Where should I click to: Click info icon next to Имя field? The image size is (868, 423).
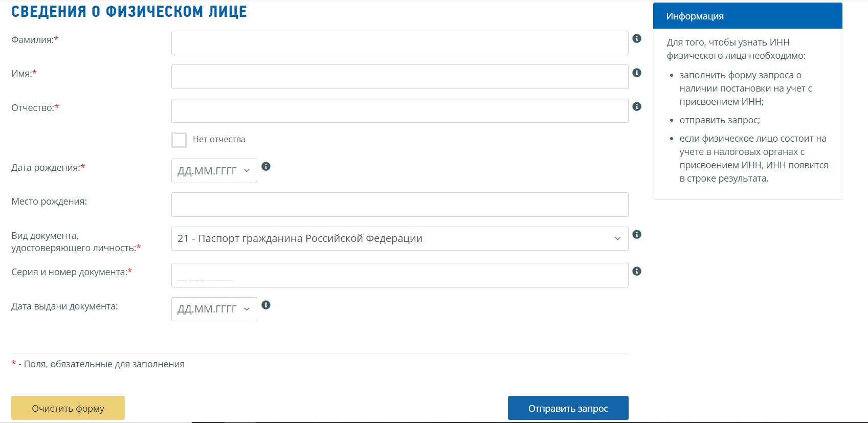[637, 73]
